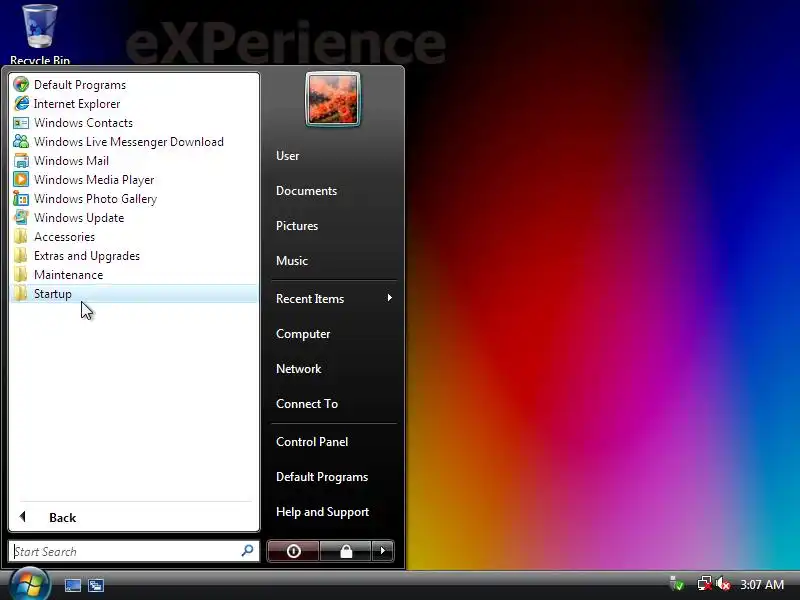This screenshot has height=600, width=800.
Task: Expand the Accessories folder
Action: (x=134, y=237)
